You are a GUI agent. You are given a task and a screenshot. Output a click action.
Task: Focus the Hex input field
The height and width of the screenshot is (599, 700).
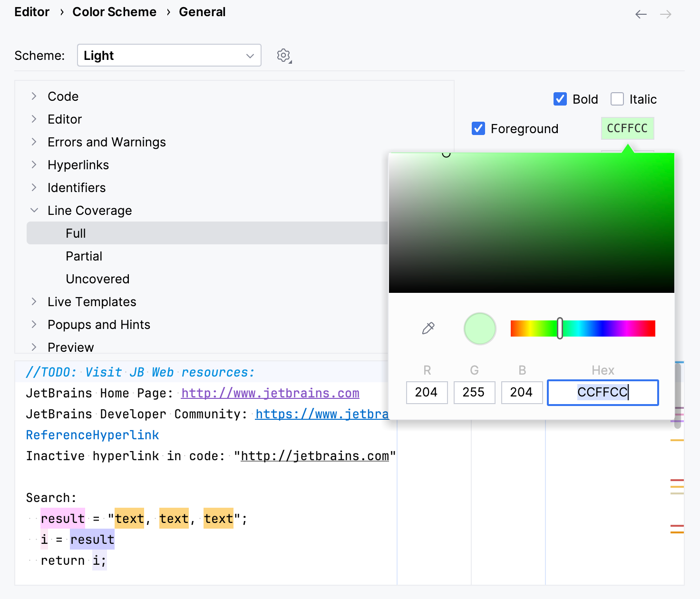pyautogui.click(x=603, y=392)
